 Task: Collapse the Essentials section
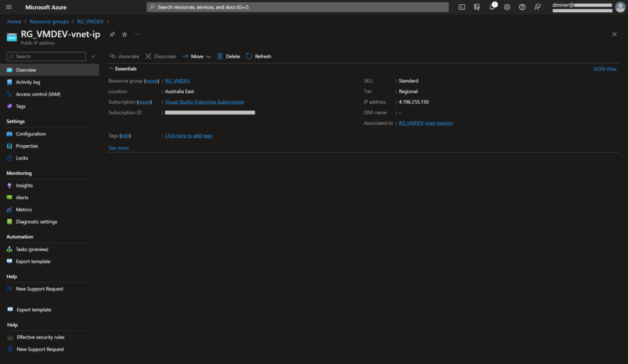[112, 69]
